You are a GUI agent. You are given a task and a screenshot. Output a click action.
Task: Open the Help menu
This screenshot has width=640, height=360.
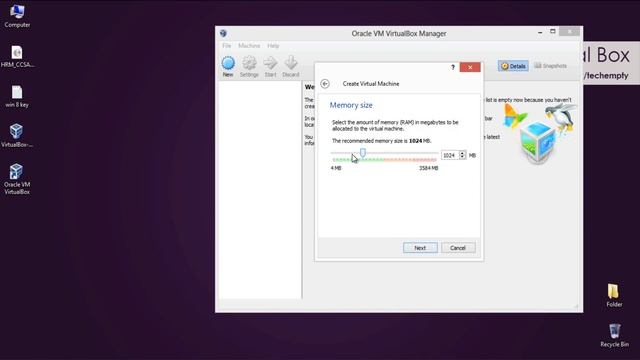tap(273, 46)
